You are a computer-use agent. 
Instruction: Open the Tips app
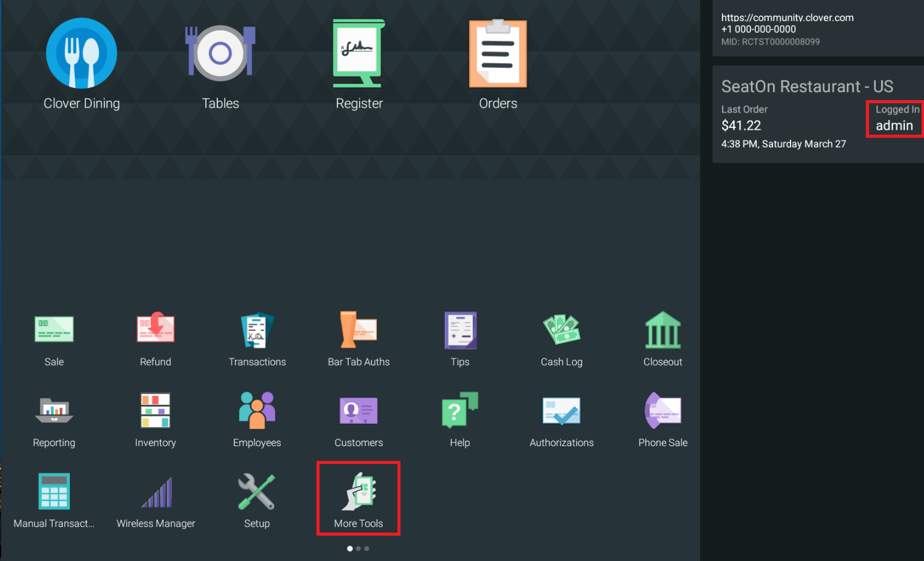(460, 330)
